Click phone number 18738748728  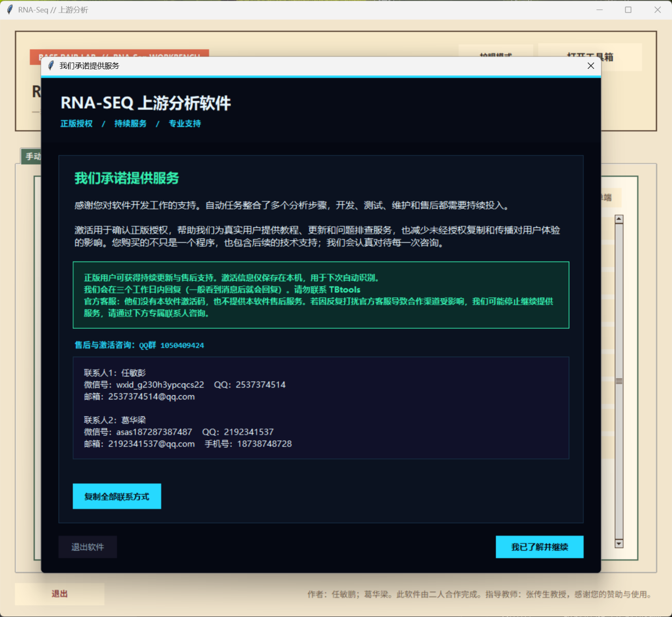tap(264, 444)
